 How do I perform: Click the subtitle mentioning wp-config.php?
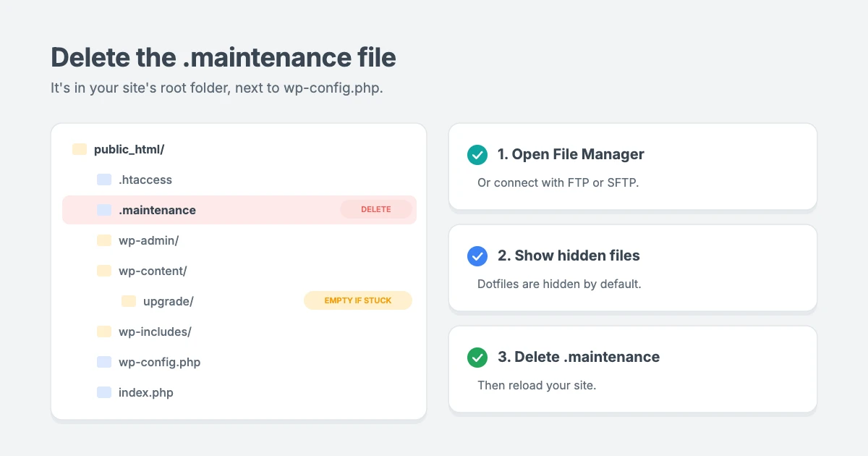click(x=216, y=88)
